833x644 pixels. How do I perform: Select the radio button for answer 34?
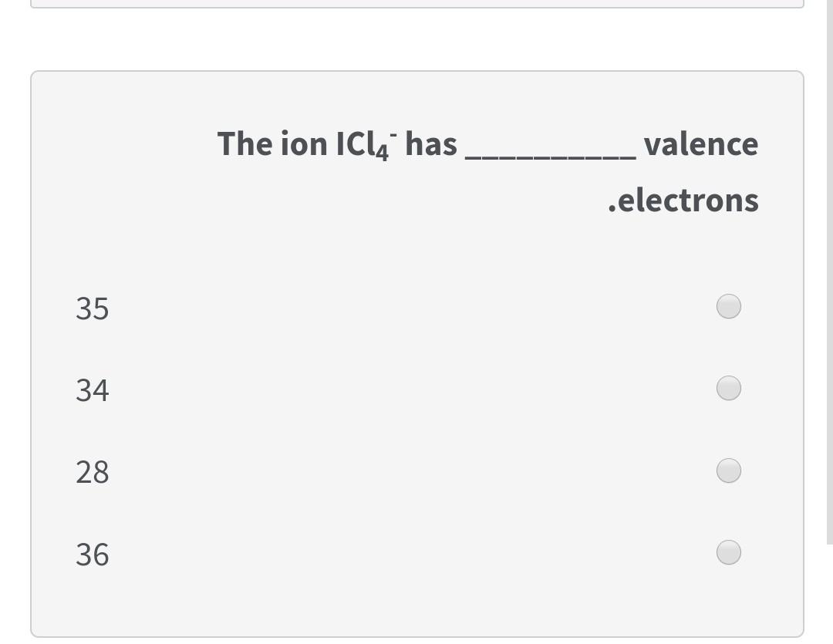click(729, 388)
